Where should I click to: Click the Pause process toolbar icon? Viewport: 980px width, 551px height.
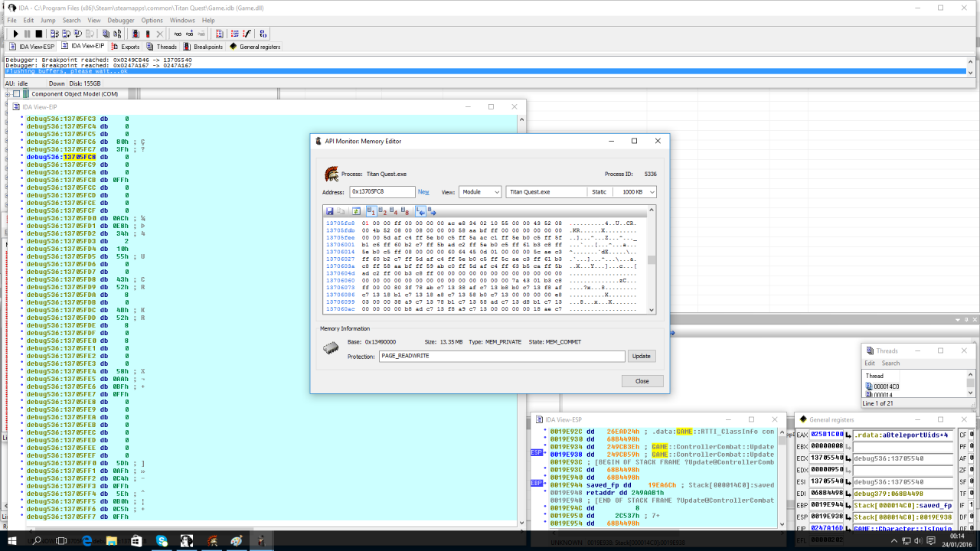(x=27, y=34)
